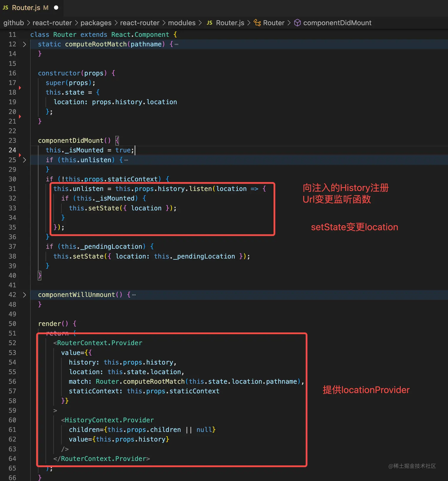Click '<RouterContext.Provider' opening tag on line 52
448x481 pixels.
[98, 343]
